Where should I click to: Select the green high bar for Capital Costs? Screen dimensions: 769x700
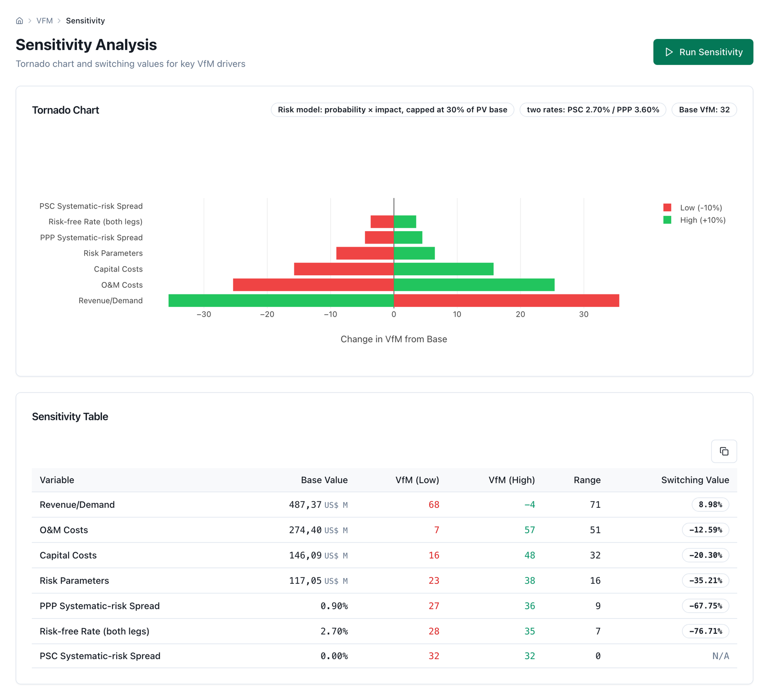click(x=444, y=269)
